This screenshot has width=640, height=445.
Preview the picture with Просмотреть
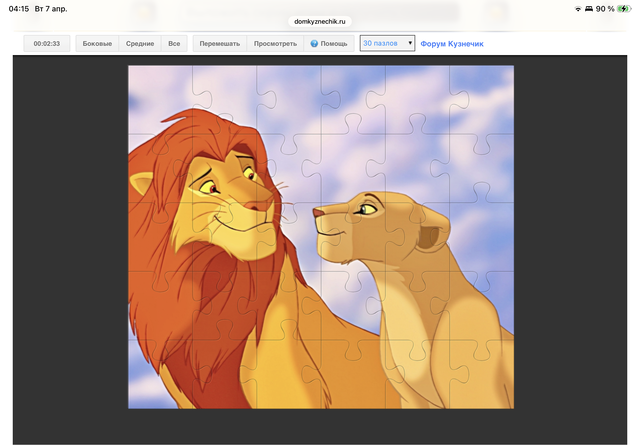click(275, 44)
